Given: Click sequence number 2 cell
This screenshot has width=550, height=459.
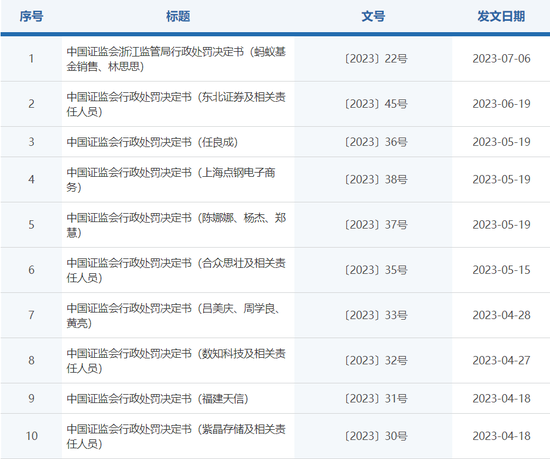Looking at the screenshot, I should click(x=31, y=104).
